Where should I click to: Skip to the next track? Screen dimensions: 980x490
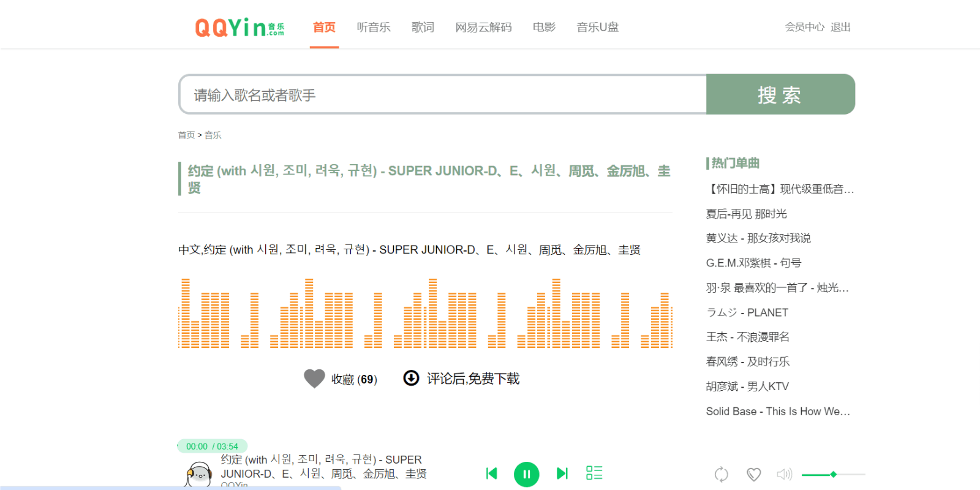[562, 473]
